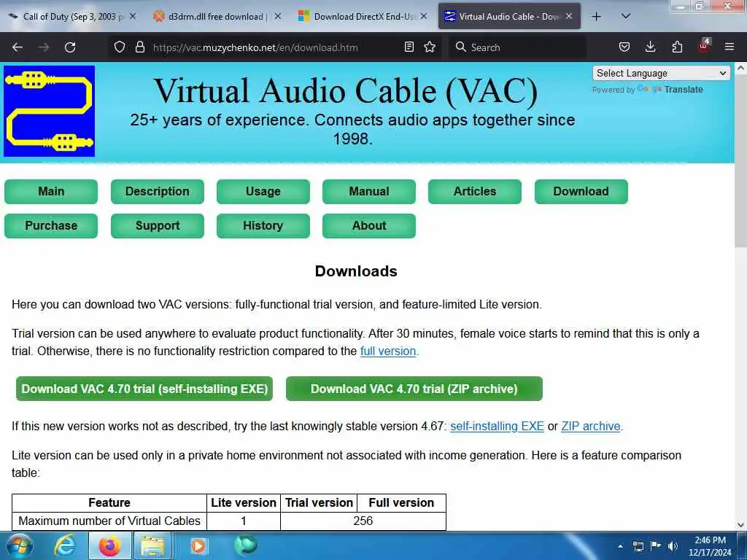Click the 4.67 self-installing EXE link
747x560 pixels.
tap(497, 426)
